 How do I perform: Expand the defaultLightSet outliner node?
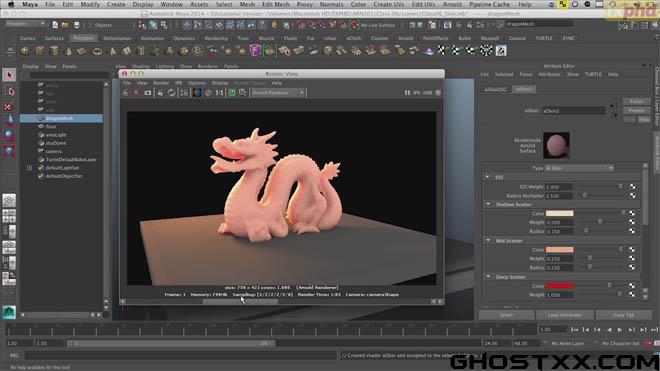(x=29, y=168)
